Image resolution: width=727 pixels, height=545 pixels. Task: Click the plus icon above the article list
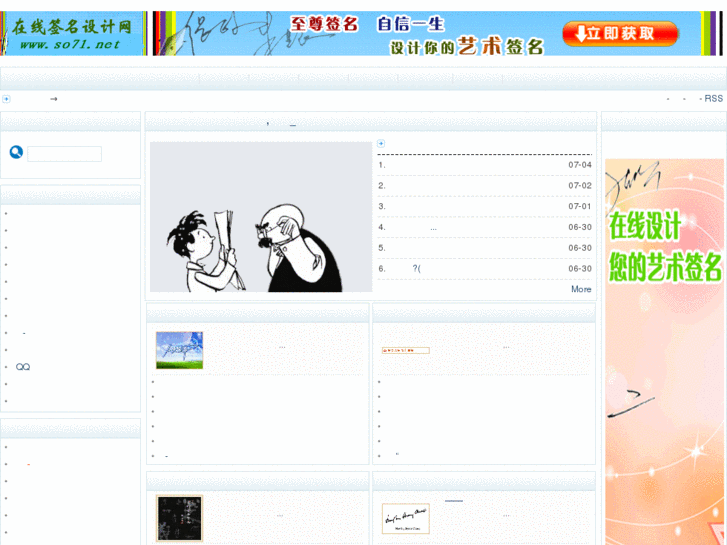(381, 143)
